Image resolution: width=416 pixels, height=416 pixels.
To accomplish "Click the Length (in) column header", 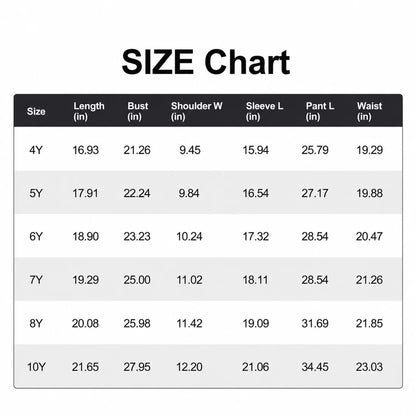I will click(89, 111).
